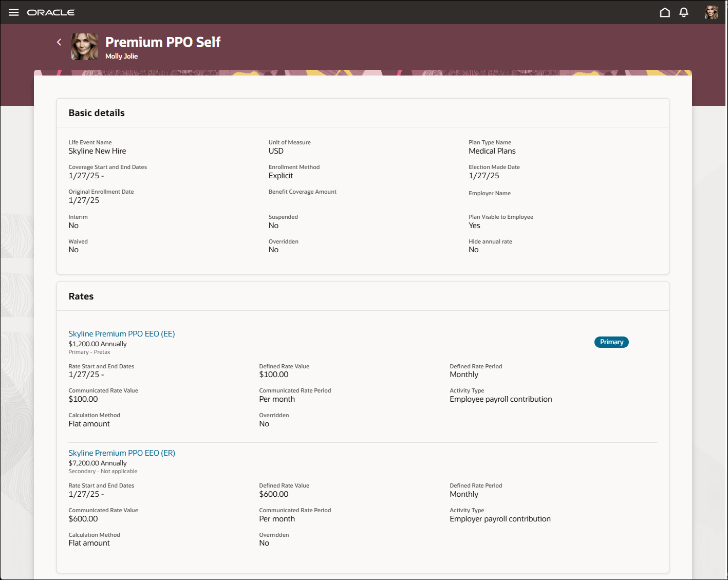Select the Yes value for Plan Visible to Employee

pos(474,226)
